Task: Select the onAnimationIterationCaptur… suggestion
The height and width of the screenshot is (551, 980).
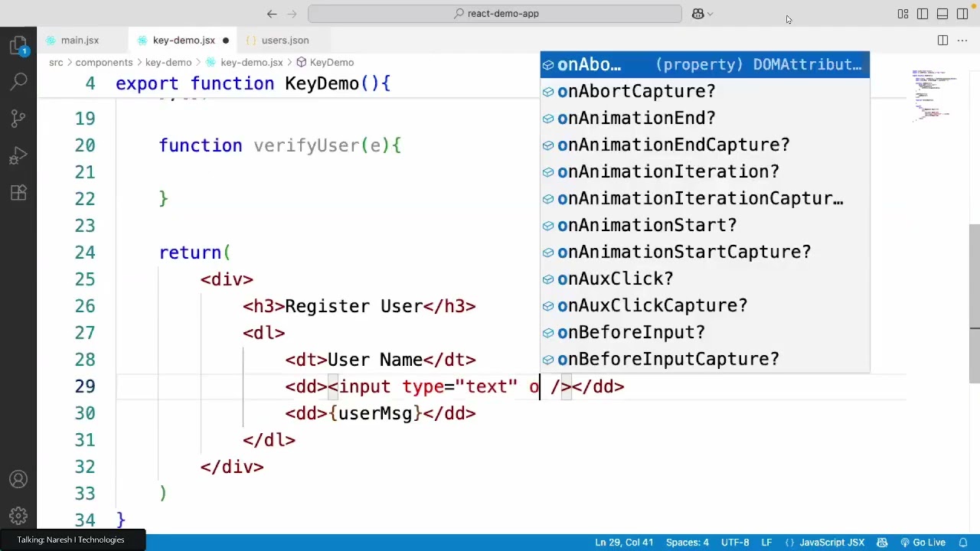Action: tap(705, 198)
